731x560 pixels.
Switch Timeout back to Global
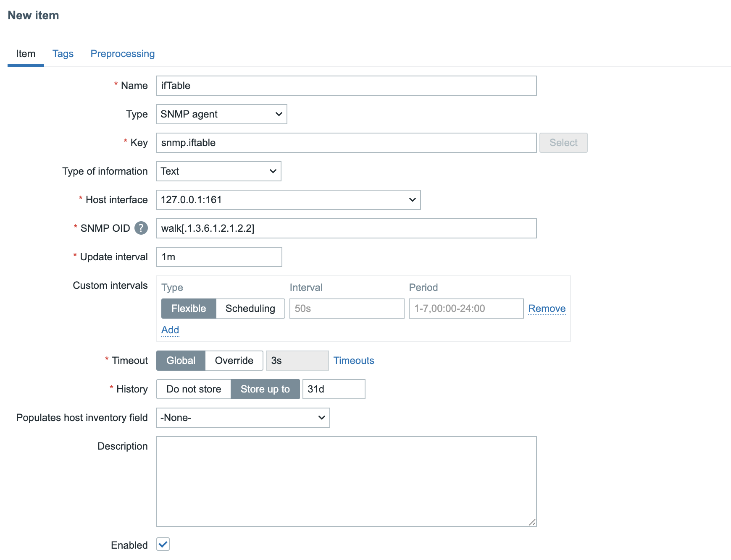[x=181, y=360]
